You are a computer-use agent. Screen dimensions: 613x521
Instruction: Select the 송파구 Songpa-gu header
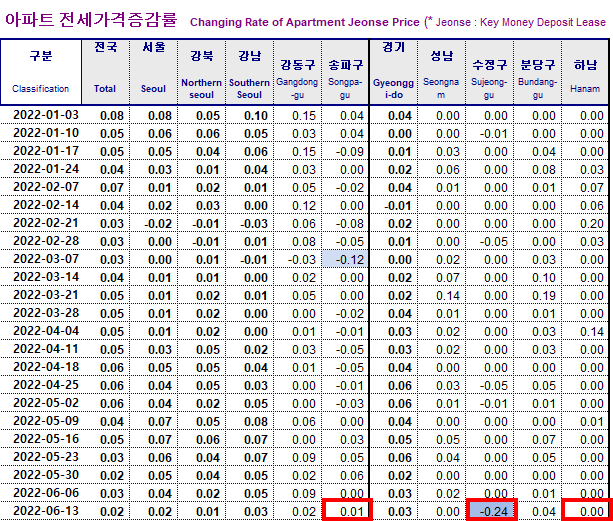345,72
